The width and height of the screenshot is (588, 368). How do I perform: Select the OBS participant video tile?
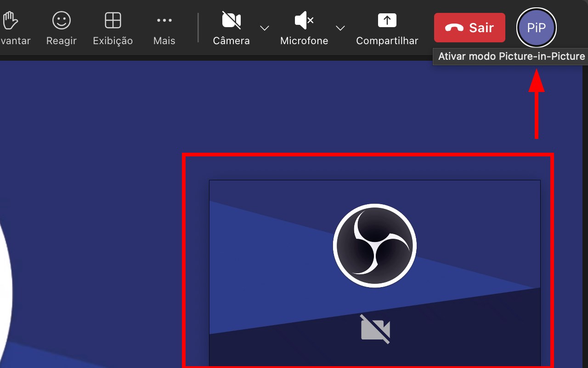point(375,273)
